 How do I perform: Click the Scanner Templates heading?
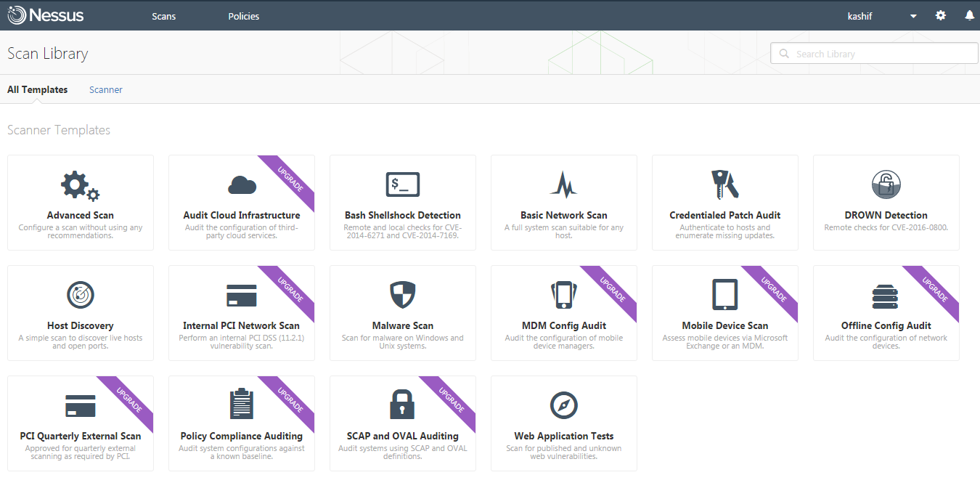pyautogui.click(x=59, y=130)
